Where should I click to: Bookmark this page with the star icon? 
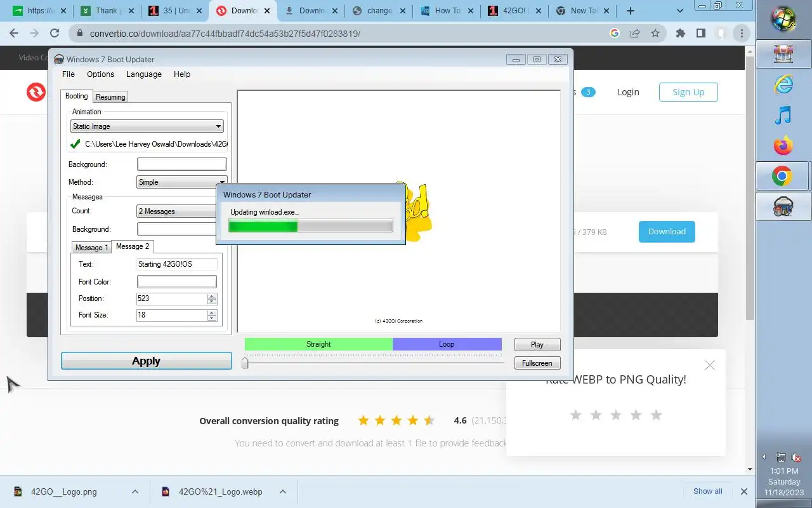click(655, 34)
